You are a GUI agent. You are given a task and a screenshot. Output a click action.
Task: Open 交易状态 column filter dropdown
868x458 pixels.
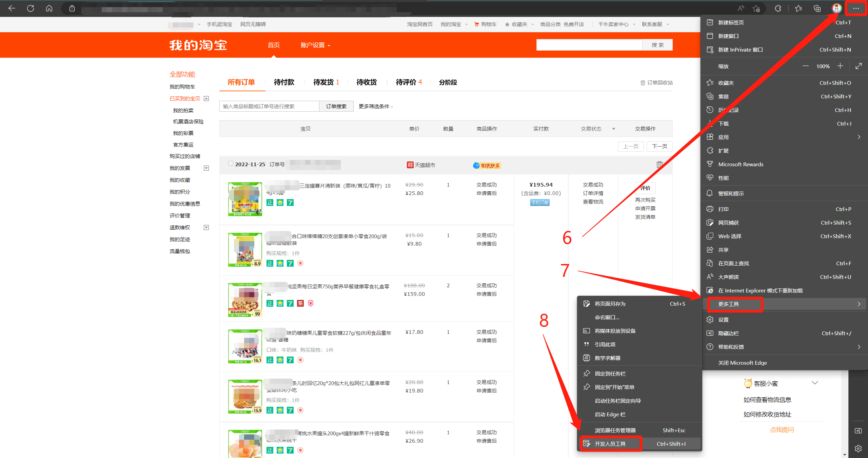pos(613,129)
